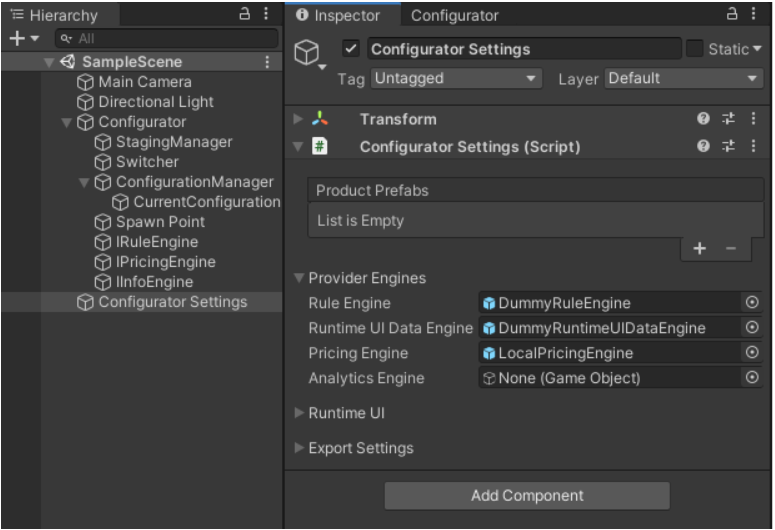
Task: Open the Layer dropdown set to Default
Action: coord(683,78)
